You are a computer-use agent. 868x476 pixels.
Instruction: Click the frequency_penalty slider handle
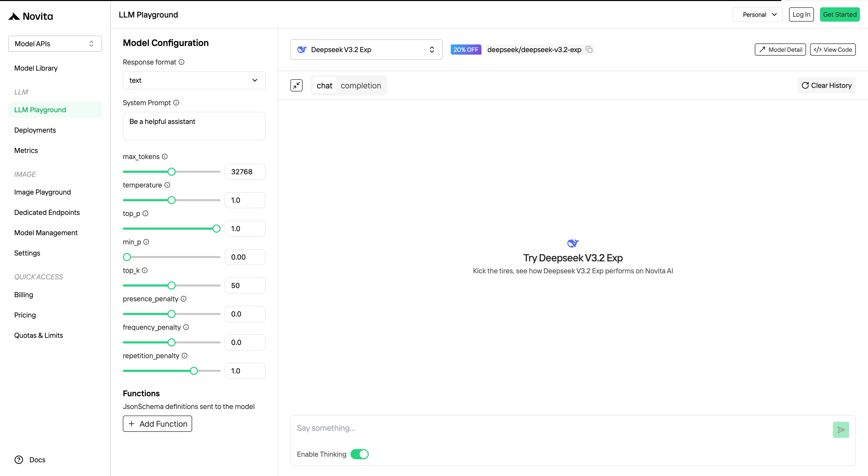[x=172, y=342]
